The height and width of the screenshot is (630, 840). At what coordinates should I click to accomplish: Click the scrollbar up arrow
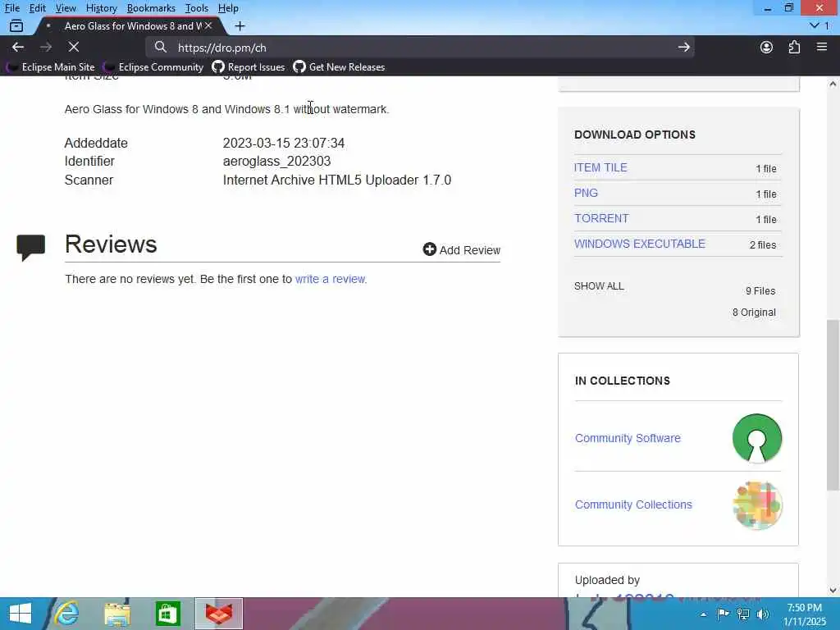coord(833,84)
